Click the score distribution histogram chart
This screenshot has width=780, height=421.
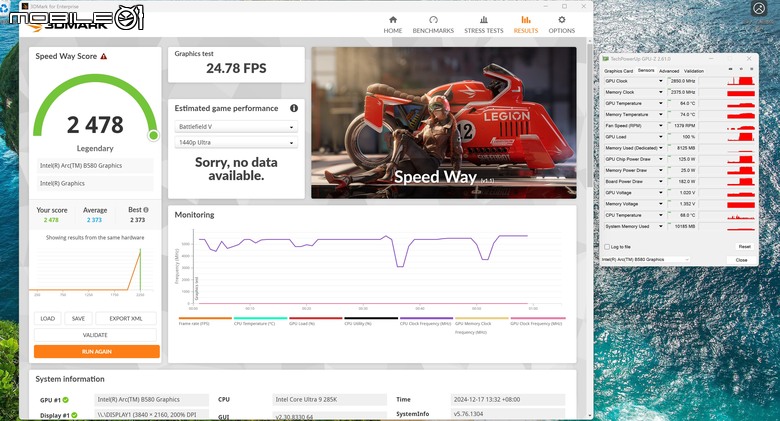(x=92, y=269)
